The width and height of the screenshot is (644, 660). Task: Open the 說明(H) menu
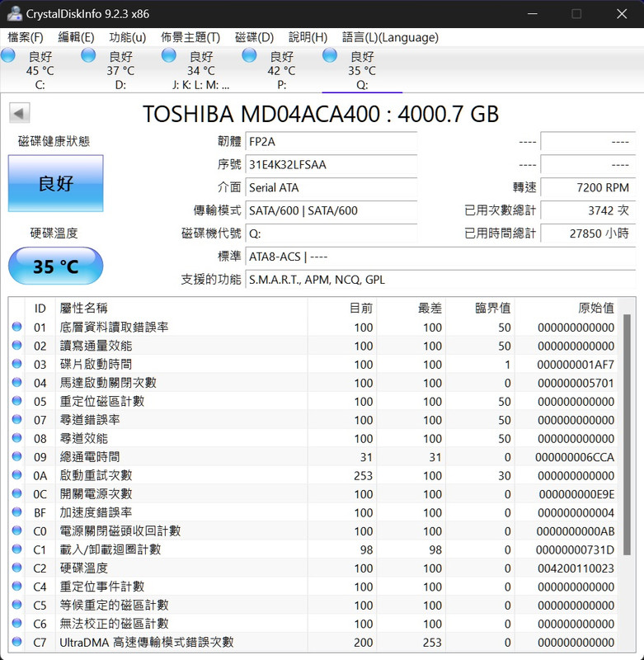coord(308,37)
